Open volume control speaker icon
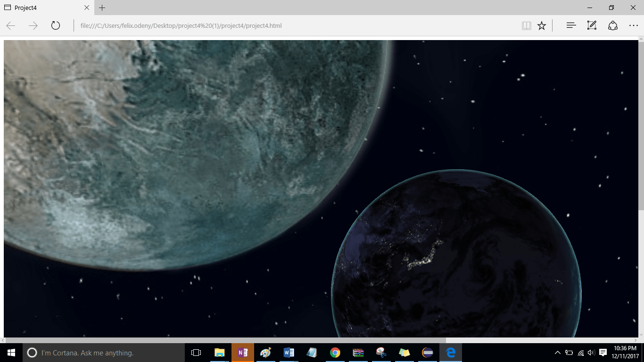 pos(592,353)
